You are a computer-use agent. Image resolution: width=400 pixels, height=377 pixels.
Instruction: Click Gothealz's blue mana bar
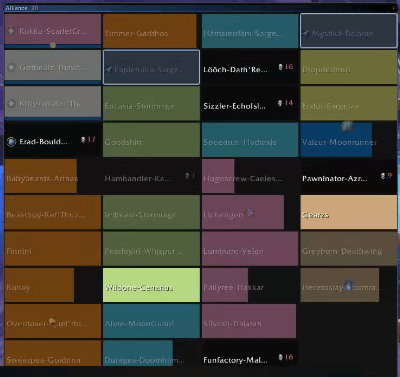pos(53,82)
